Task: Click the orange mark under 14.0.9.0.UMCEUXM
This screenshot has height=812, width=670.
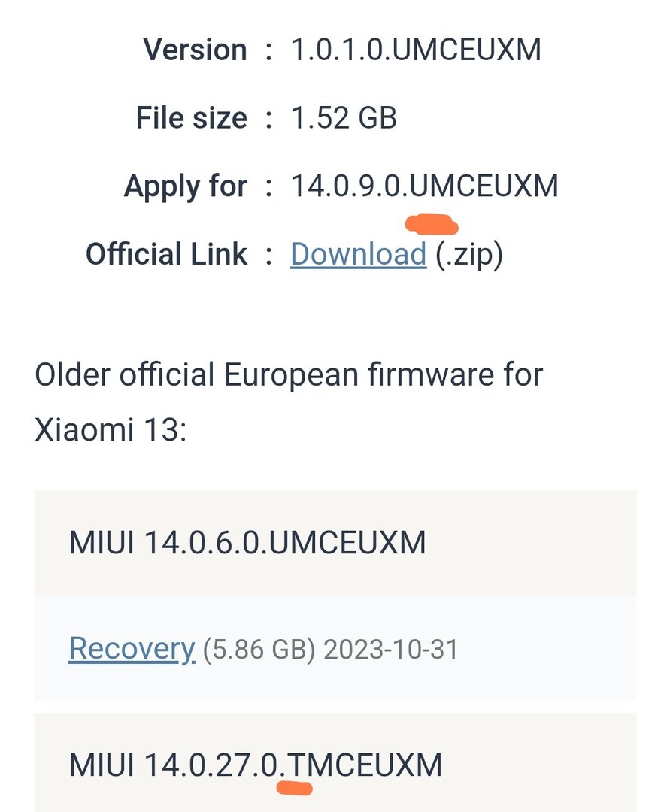Action: point(432,224)
